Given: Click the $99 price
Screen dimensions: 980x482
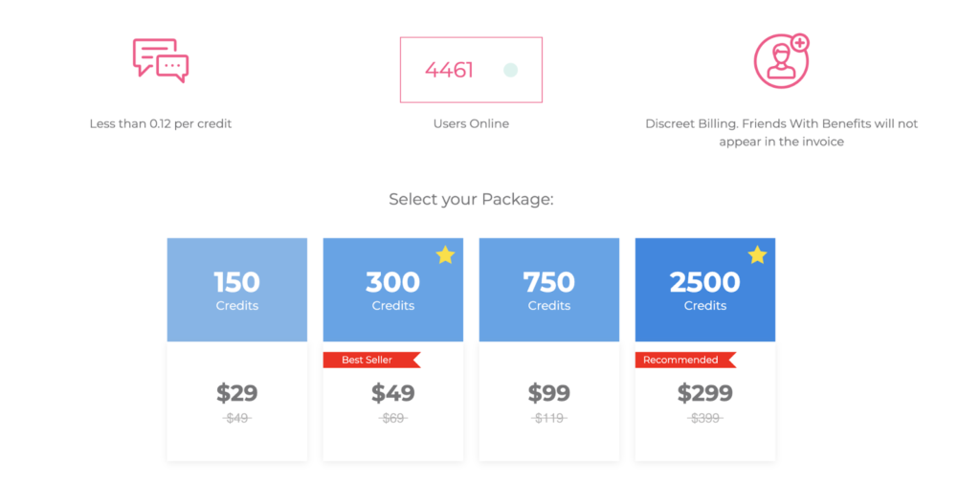Looking at the screenshot, I should (549, 393).
